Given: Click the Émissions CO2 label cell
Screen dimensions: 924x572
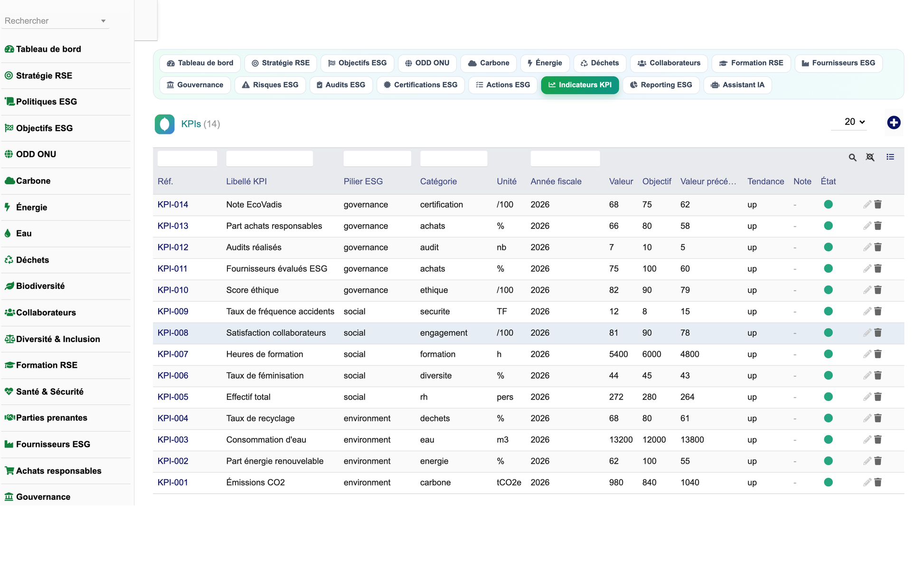Looking at the screenshot, I should click(x=255, y=483).
